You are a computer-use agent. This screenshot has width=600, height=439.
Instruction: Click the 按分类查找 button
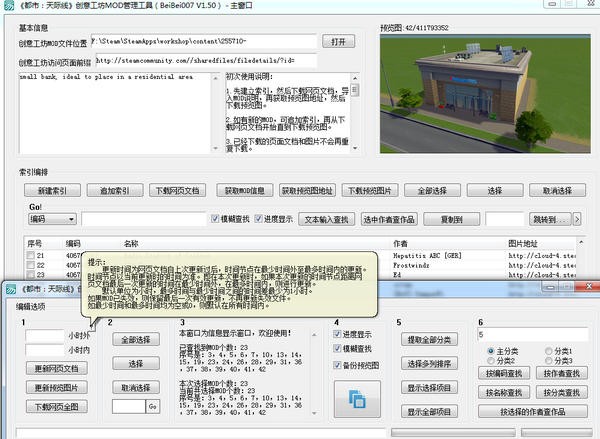pos(562,392)
